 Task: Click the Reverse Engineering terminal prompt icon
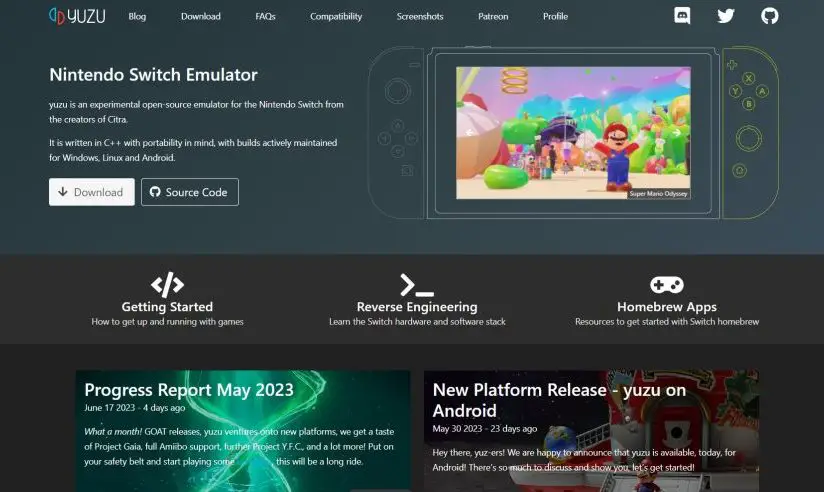tap(417, 285)
